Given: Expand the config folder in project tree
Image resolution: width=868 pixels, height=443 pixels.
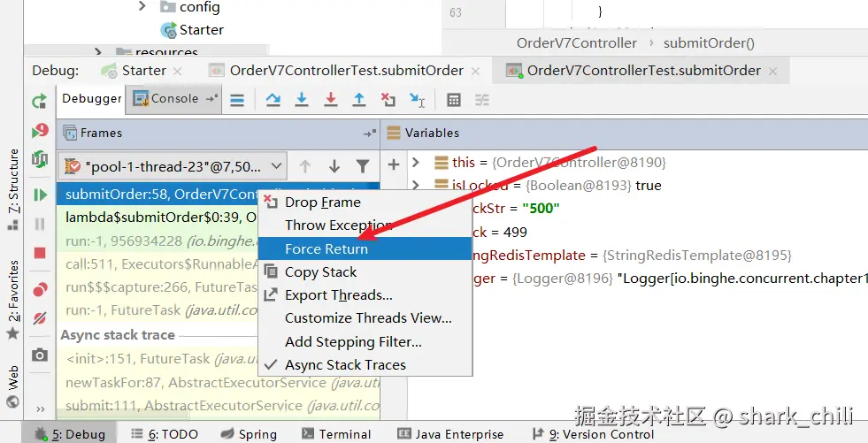Looking at the screenshot, I should pos(142,6).
